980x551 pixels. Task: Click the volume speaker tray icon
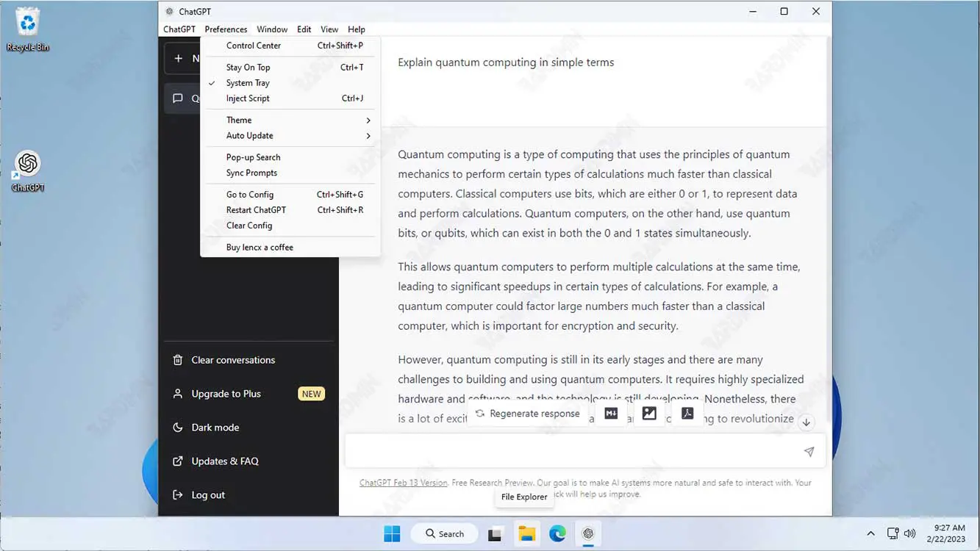point(910,534)
